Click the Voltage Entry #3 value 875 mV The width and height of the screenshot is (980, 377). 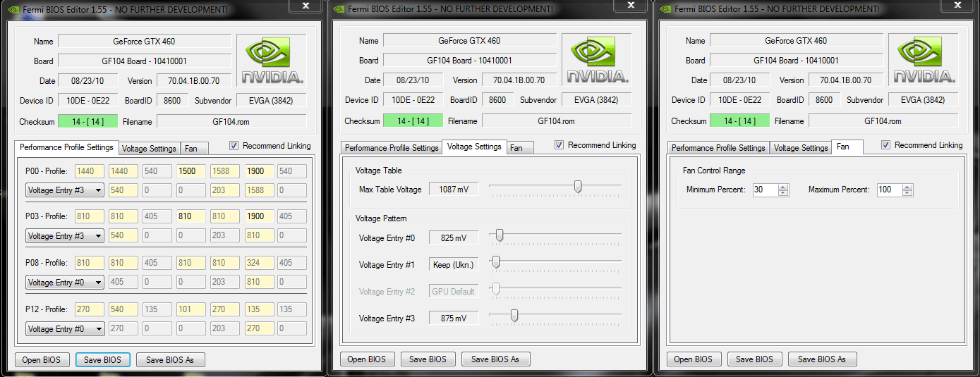(x=454, y=319)
